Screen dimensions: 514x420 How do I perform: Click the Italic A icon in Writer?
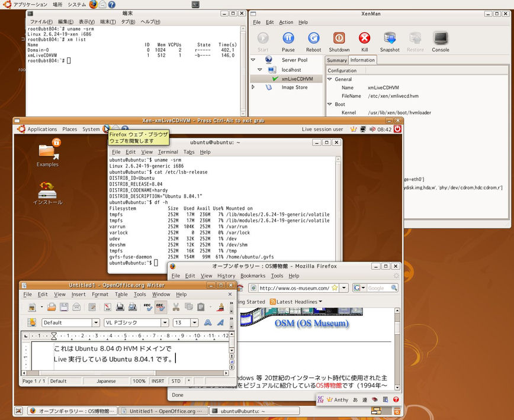(220, 322)
